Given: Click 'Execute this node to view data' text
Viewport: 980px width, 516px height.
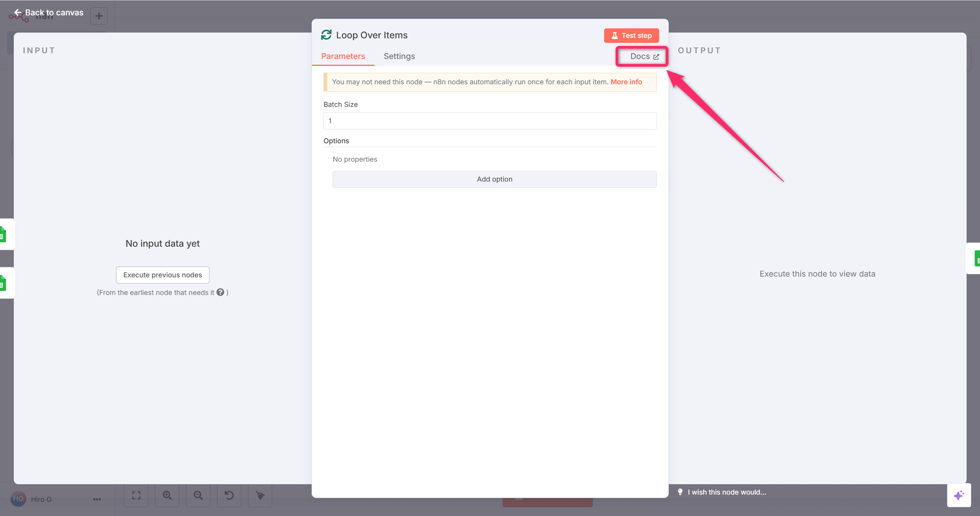Looking at the screenshot, I should (x=817, y=274).
